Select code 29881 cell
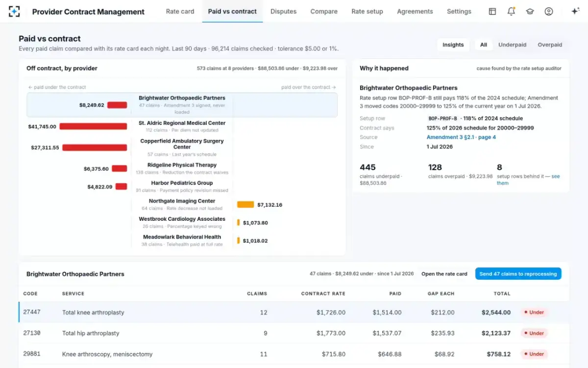Image resolution: width=588 pixels, height=368 pixels. click(32, 354)
